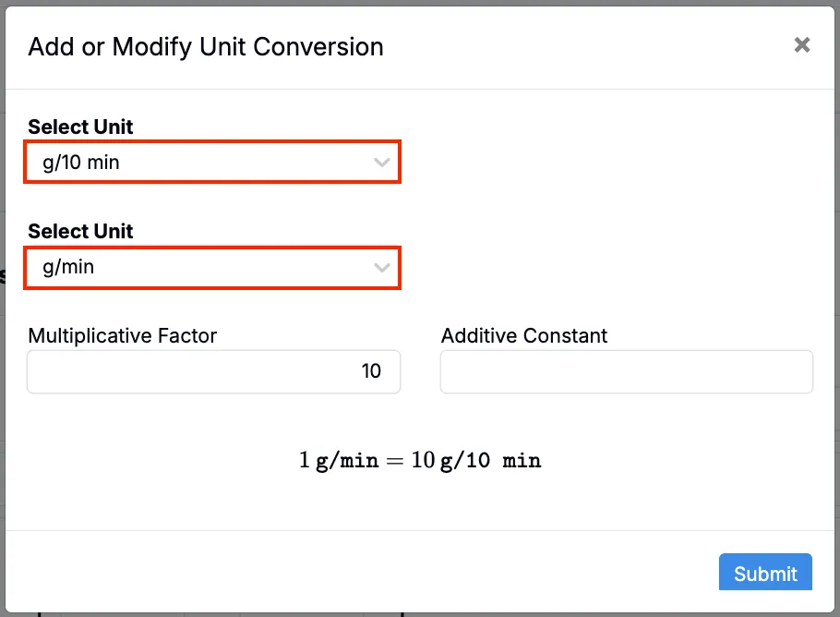Viewport: 840px width, 617px height.
Task: Click the Additive Constant label
Action: click(x=524, y=335)
